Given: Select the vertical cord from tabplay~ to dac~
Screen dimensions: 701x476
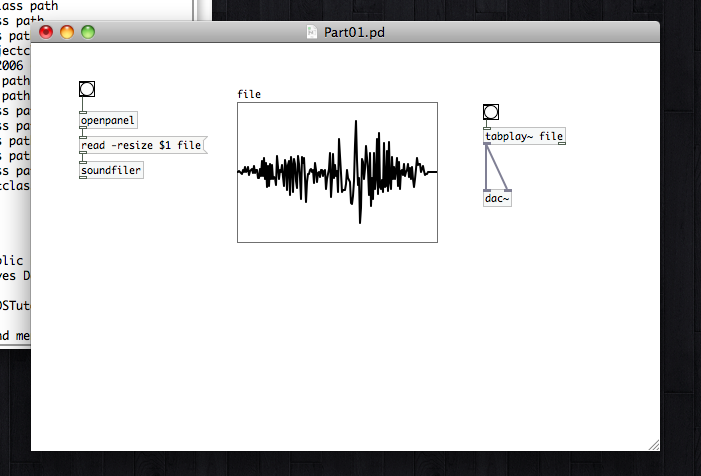Looking at the screenshot, I should (x=485, y=168).
